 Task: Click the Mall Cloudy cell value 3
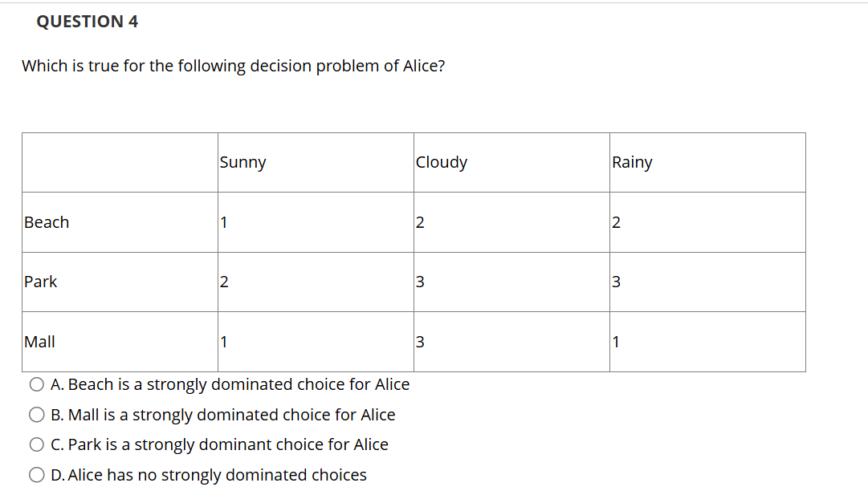(420, 342)
